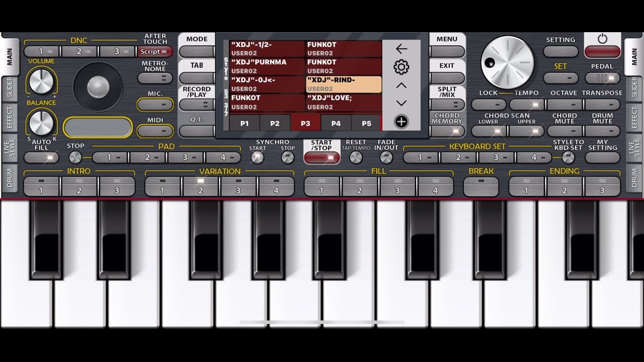The height and width of the screenshot is (362, 644).
Task: Tap the Synchro Start round button
Action: (x=257, y=157)
